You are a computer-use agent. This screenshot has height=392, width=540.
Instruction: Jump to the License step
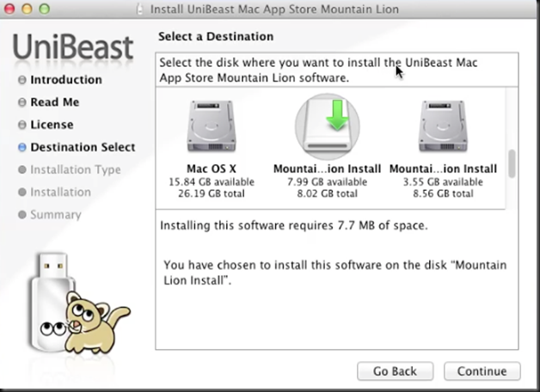(52, 125)
